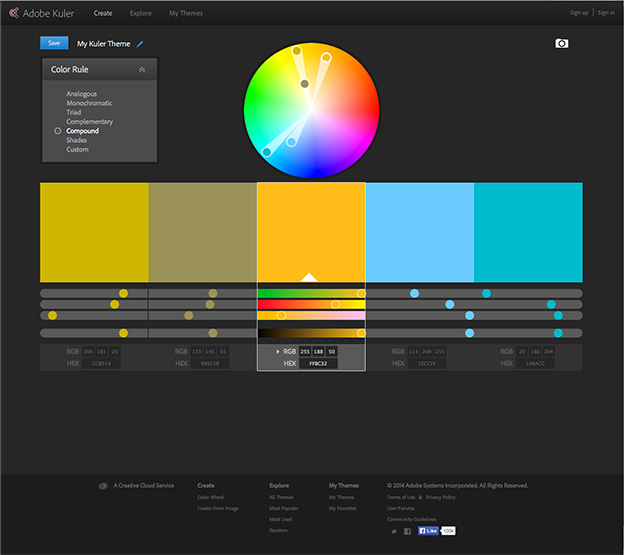This screenshot has width=624, height=555.
Task: Click the Creative Cloud icon in footer
Action: click(x=103, y=486)
